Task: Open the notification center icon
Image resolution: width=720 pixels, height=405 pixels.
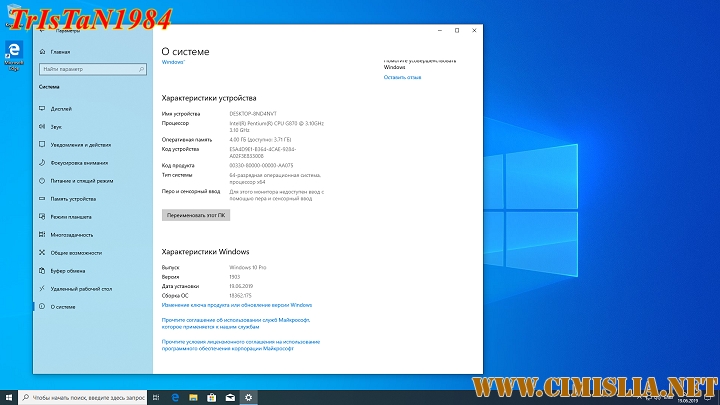Action: coord(709,399)
